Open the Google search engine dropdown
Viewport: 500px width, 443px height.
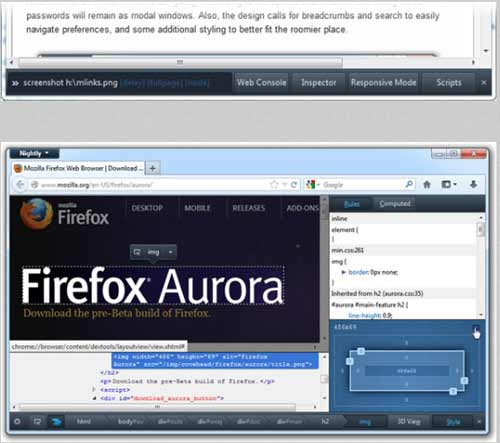[x=313, y=185]
